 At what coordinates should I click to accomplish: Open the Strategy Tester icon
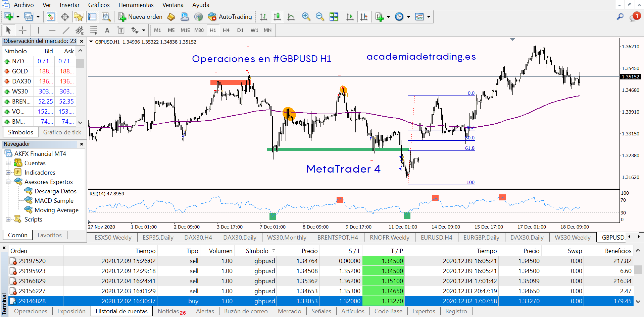tap(106, 16)
